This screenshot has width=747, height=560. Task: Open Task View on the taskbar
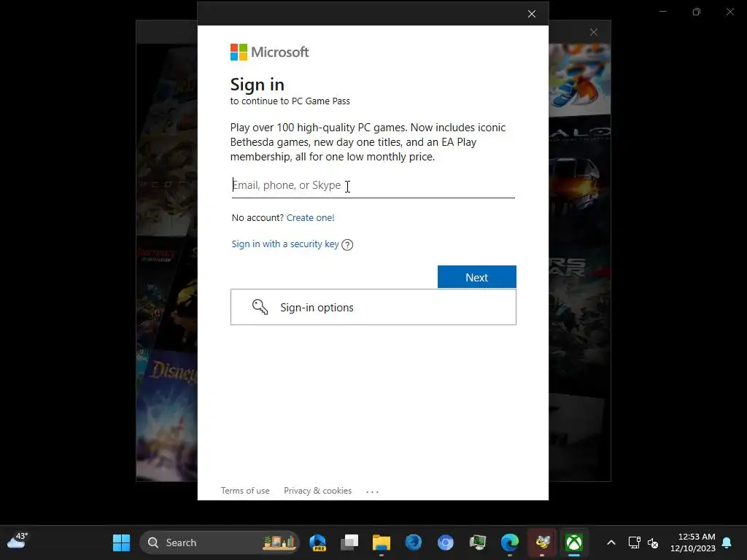coord(349,542)
